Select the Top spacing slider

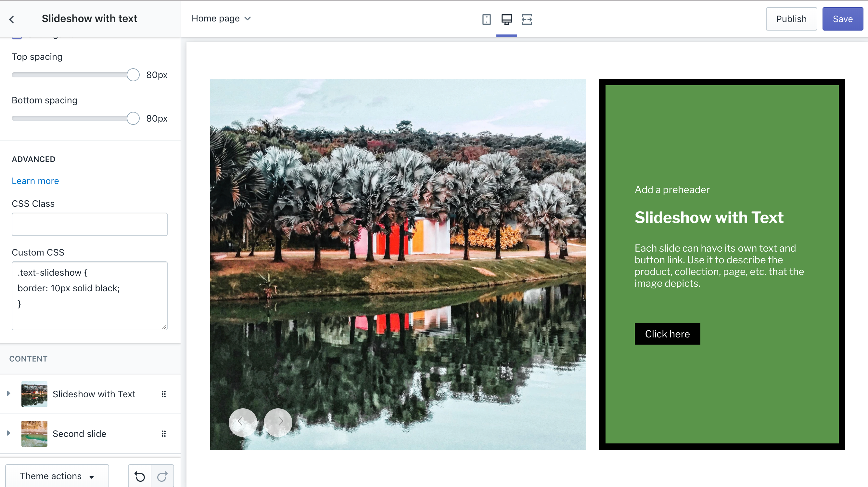pos(133,73)
